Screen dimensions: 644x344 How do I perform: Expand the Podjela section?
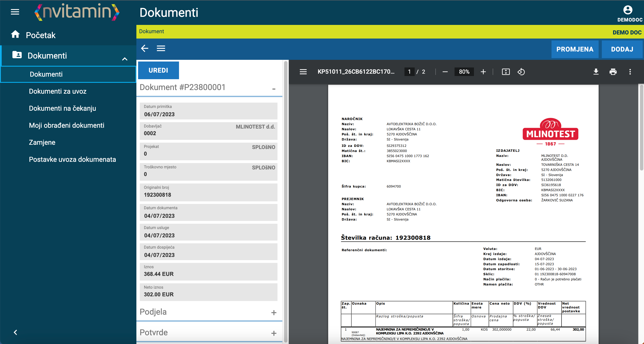click(274, 312)
